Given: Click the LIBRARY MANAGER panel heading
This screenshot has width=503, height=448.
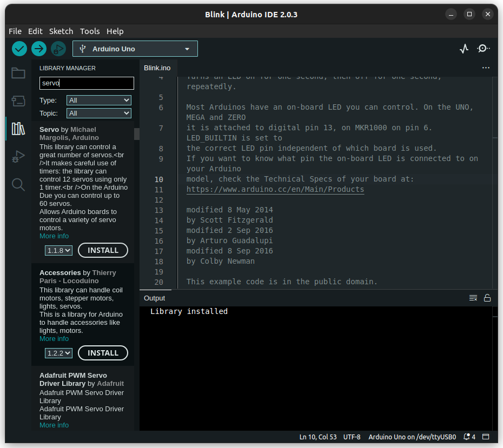Looking at the screenshot, I should point(68,68).
